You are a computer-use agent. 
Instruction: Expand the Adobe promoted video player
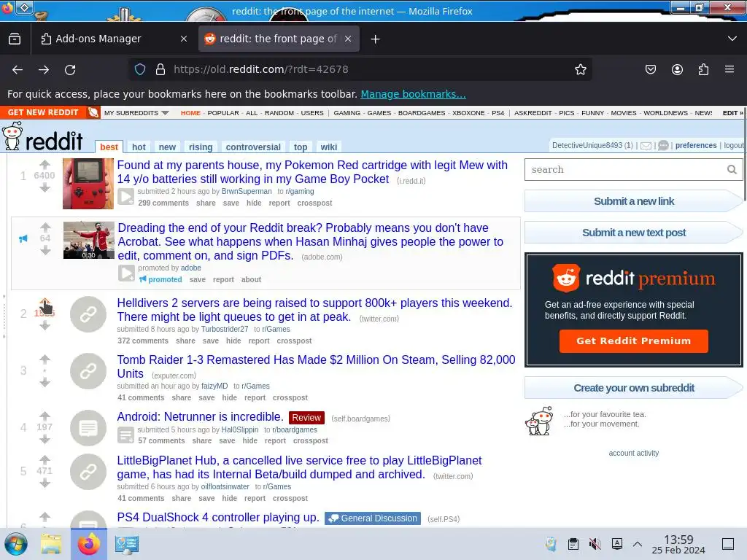[126, 273]
